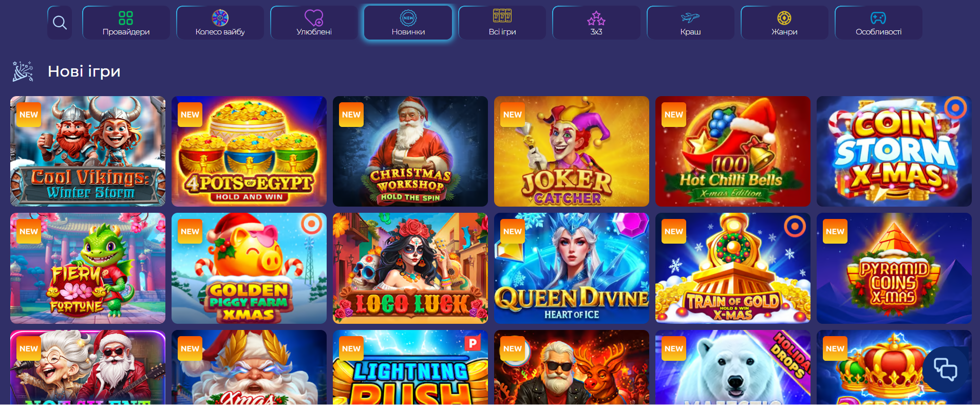Screen dimensions: 980x405
Task: Select the Новинки tab
Action: coord(408,23)
